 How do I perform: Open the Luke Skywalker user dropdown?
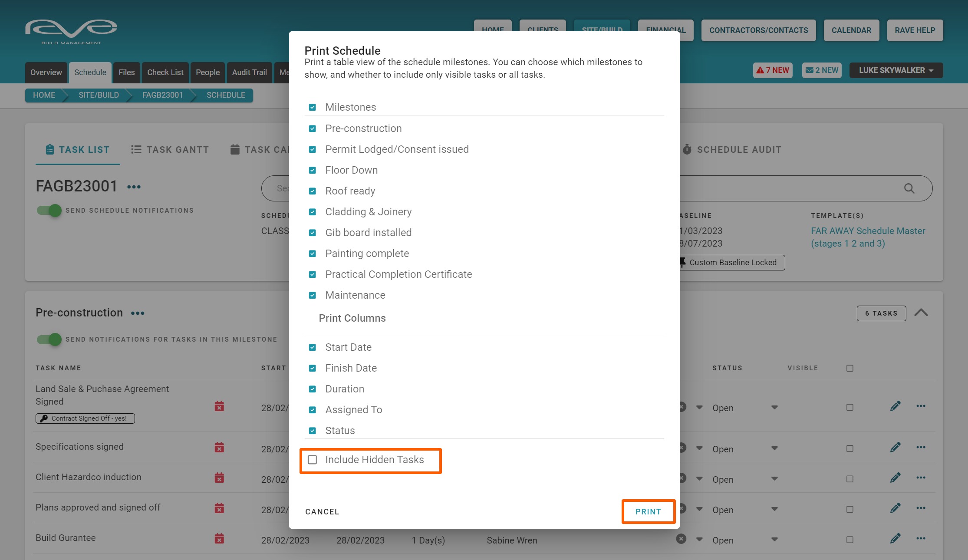pyautogui.click(x=896, y=70)
